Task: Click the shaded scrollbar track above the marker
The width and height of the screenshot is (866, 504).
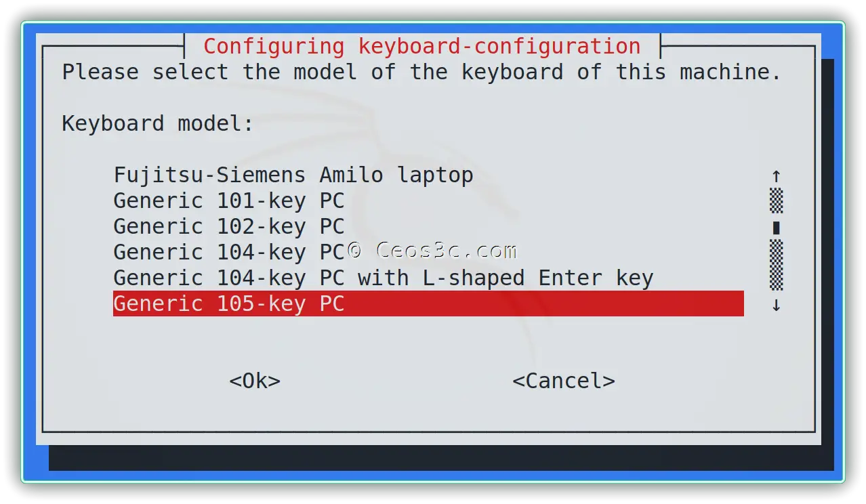Action: tap(777, 201)
